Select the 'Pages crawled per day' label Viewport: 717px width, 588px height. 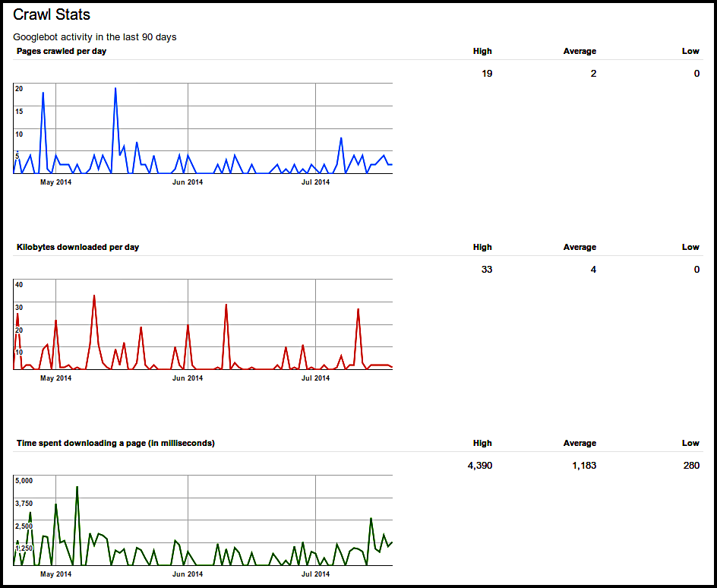pos(62,51)
